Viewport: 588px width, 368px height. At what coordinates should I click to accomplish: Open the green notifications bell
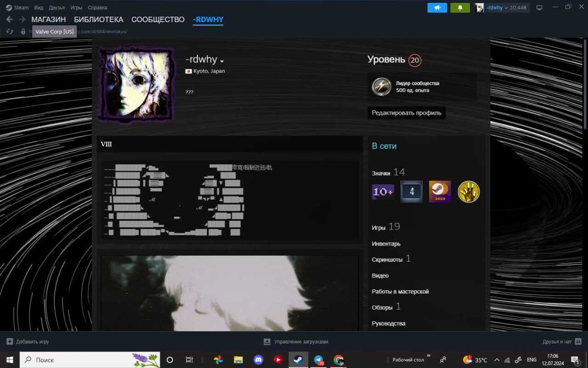coord(460,8)
